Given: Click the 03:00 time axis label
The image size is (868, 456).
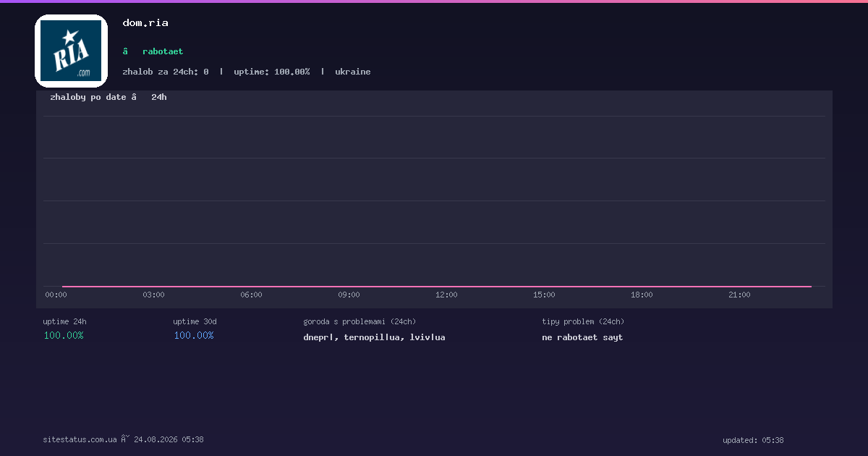Looking at the screenshot, I should (153, 295).
